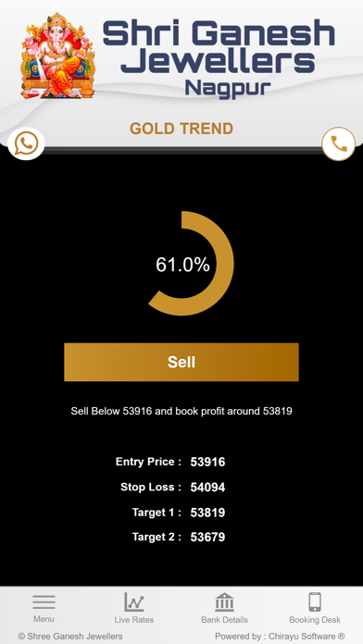Click the 61.0% percentage label
The image size is (363, 644).
pyautogui.click(x=182, y=265)
